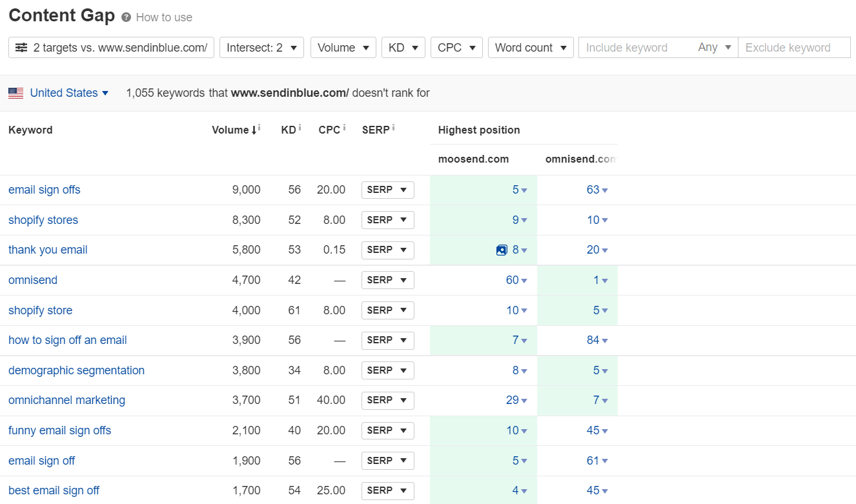
Task: Click the Volume column info icon
Action: [259, 128]
